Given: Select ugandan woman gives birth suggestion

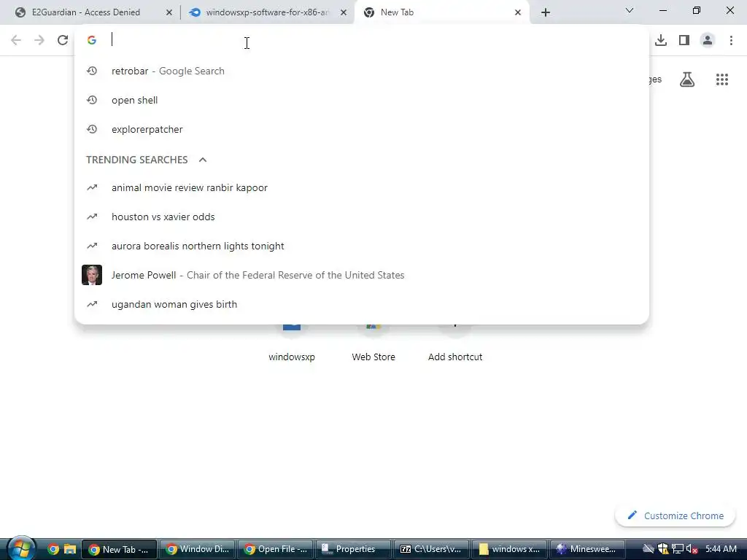Looking at the screenshot, I should (x=362, y=304).
